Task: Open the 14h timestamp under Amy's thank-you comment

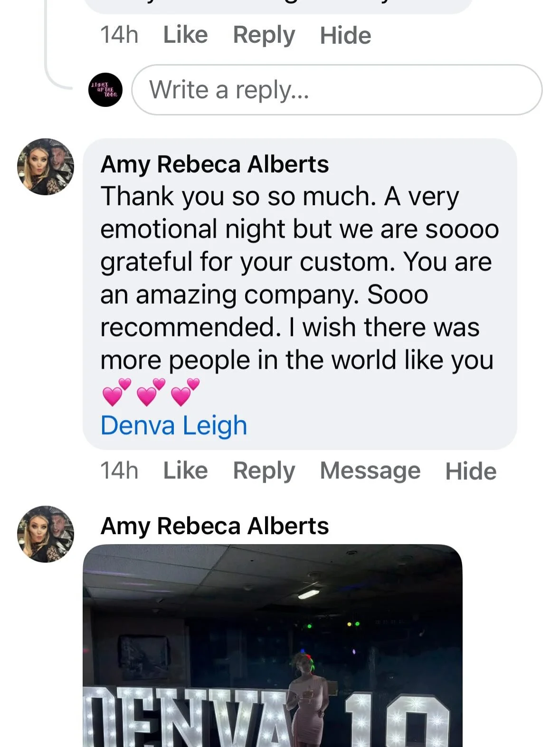Action: click(119, 470)
